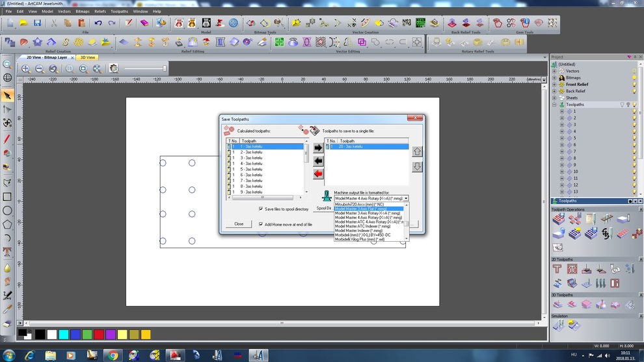Open Google Chrome from the taskbar
This screenshot has height=362, width=644.
coord(113,355)
